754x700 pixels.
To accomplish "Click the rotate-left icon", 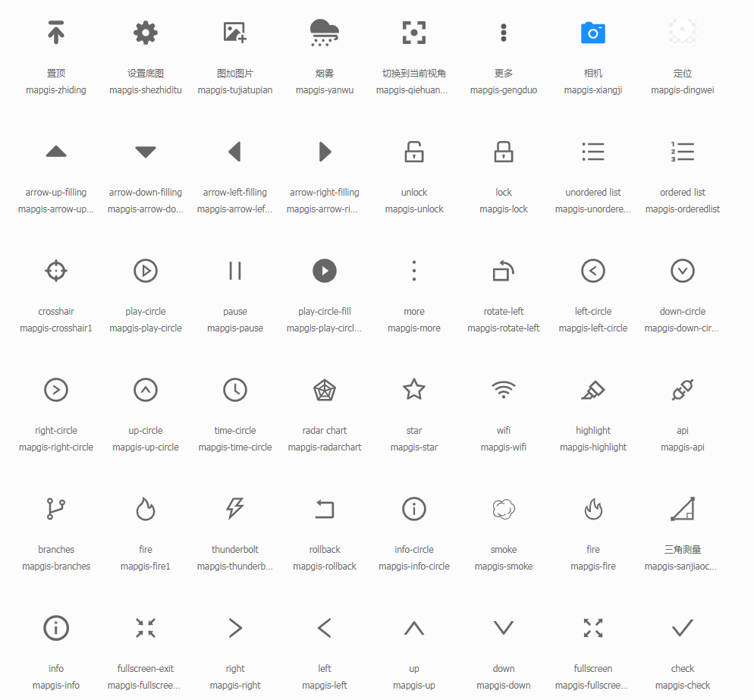I will [504, 271].
